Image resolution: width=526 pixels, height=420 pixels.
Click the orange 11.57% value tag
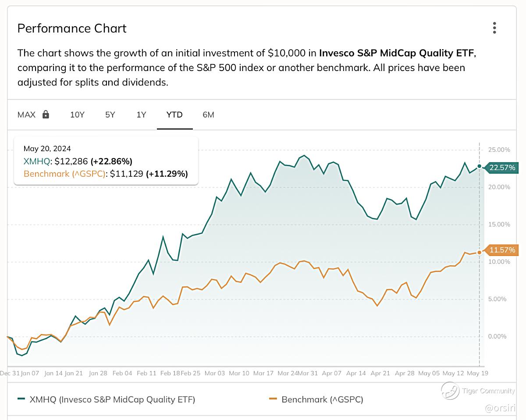tap(502, 250)
